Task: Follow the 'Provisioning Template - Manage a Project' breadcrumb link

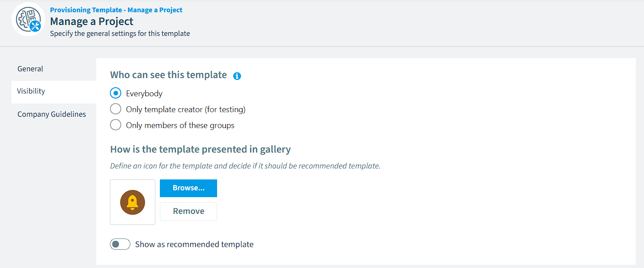Action: pos(116,10)
